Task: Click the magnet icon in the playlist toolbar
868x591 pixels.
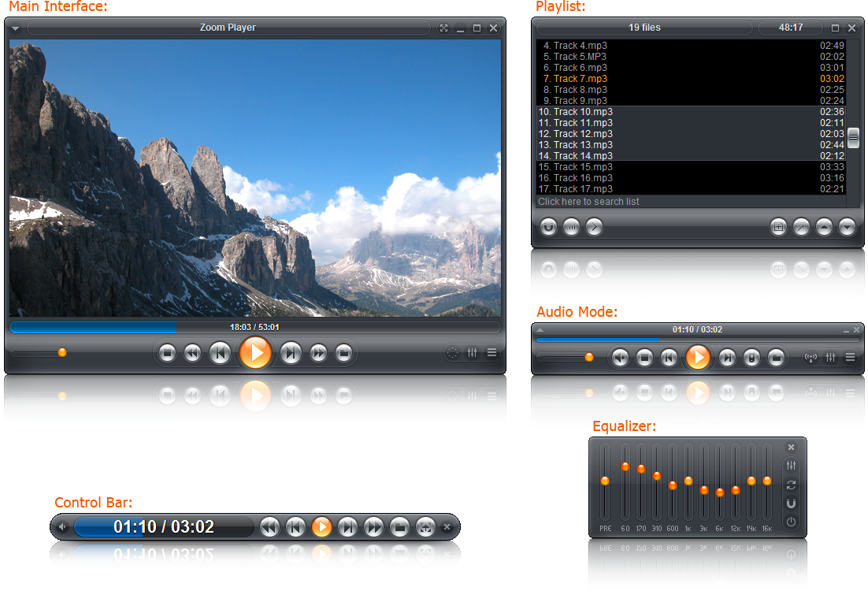Action: (548, 226)
